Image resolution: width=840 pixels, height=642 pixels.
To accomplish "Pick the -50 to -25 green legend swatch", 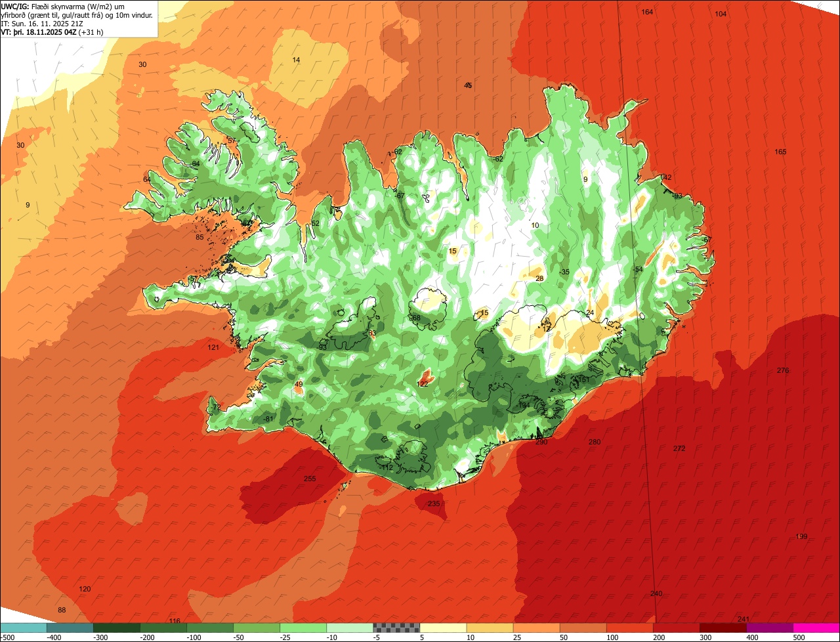I will [x=257, y=628].
